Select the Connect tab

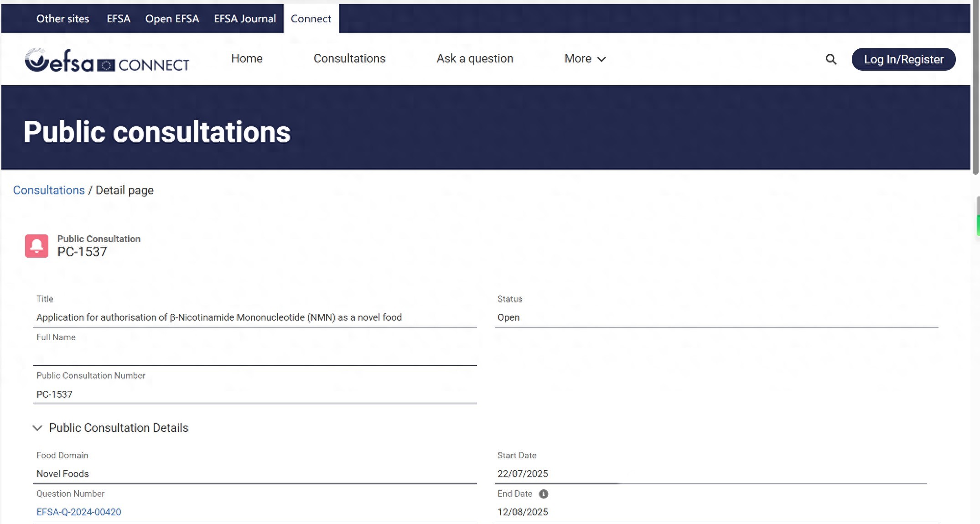[311, 19]
